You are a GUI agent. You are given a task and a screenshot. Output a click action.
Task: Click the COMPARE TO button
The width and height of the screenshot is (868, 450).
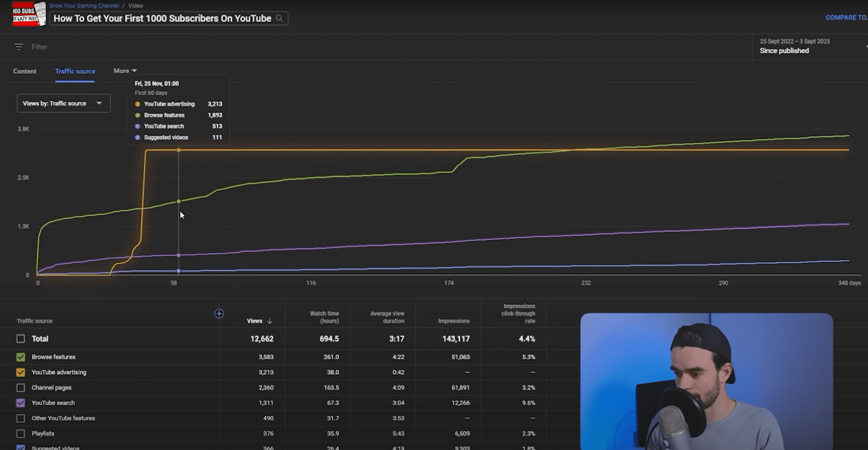(x=846, y=18)
